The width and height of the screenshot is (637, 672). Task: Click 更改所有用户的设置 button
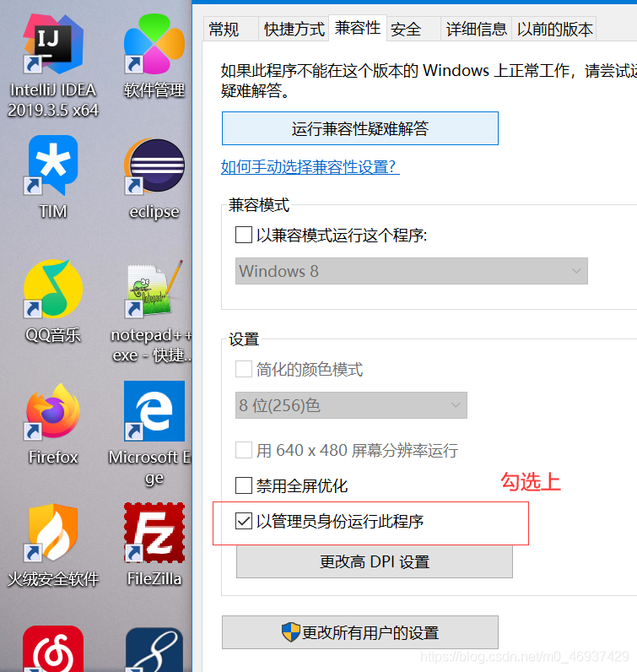(x=359, y=632)
